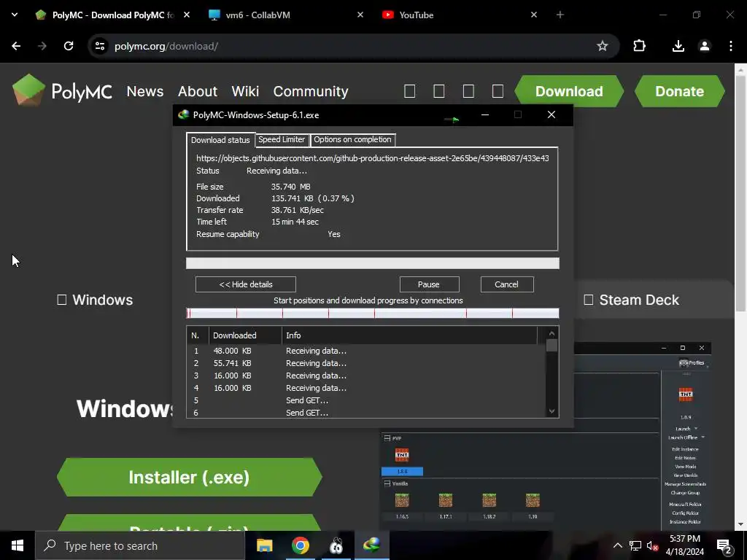Open the Community link
The image size is (747, 560).
coord(311,91)
